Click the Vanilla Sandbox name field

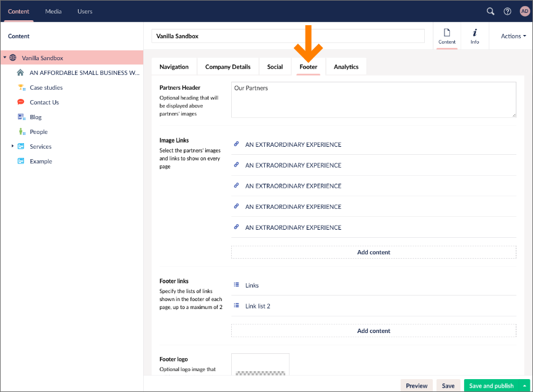pyautogui.click(x=288, y=36)
